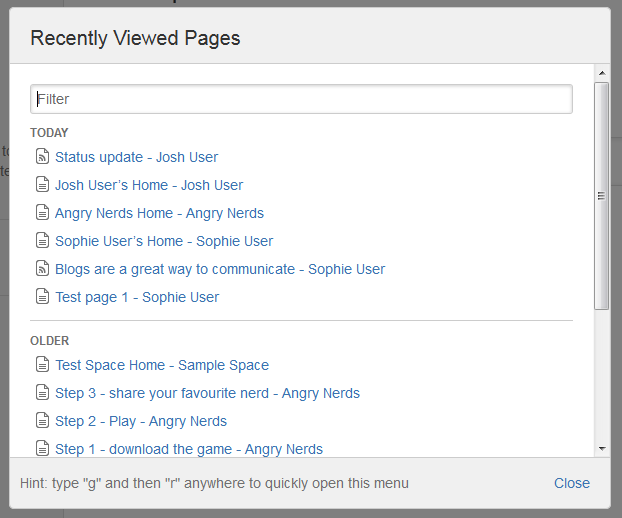The width and height of the screenshot is (622, 518).
Task: Click page icon beside Josh User's Home
Action: click(42, 185)
